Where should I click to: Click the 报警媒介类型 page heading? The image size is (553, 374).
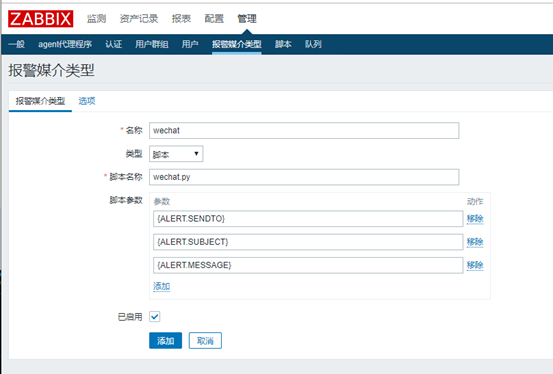point(51,70)
